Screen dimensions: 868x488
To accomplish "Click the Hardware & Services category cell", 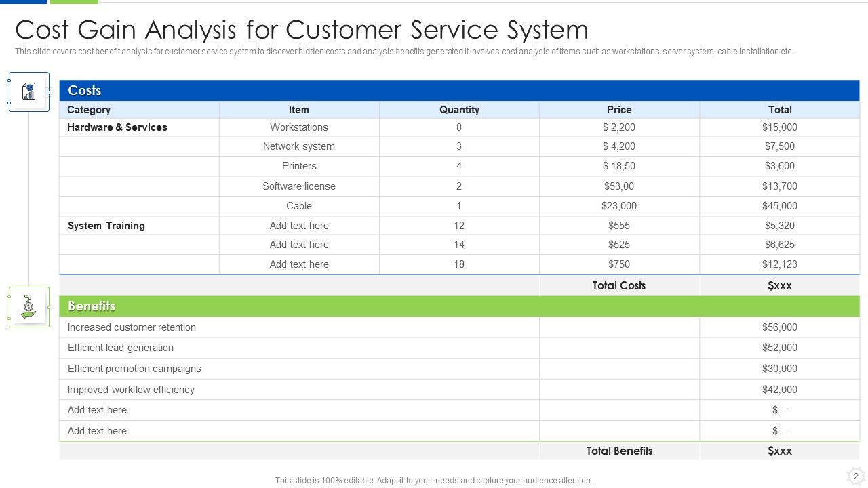I will click(x=117, y=127).
